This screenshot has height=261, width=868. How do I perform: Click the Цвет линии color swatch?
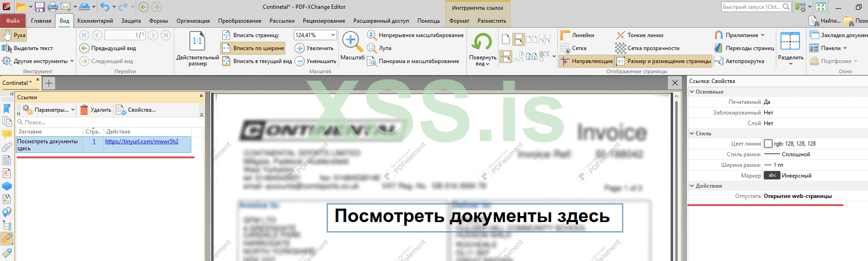coord(768,144)
